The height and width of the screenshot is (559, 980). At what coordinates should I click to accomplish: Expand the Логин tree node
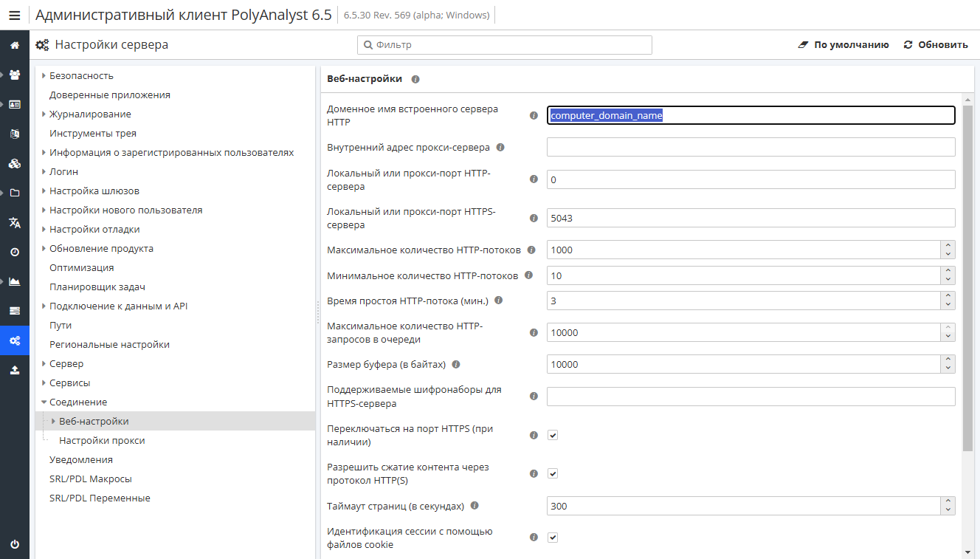tap(44, 171)
